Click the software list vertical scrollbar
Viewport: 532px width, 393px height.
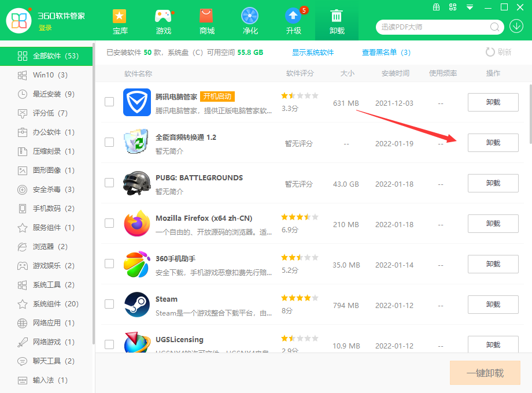click(530, 114)
